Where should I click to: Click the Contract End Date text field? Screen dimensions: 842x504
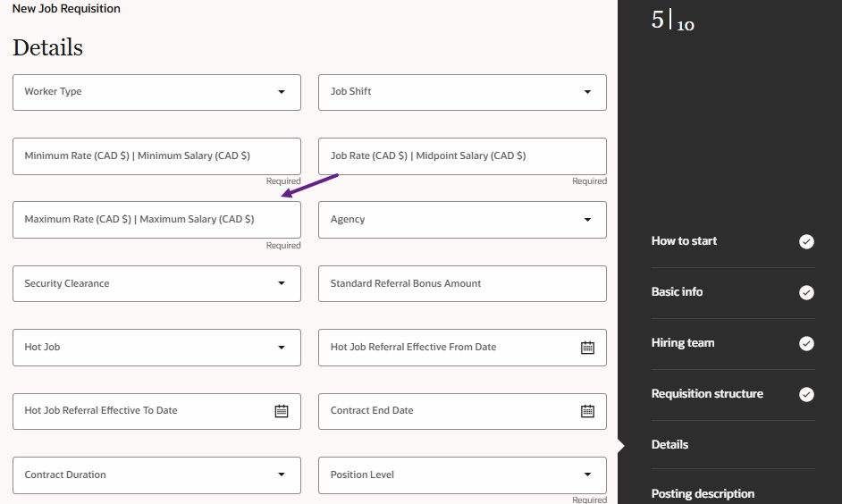pos(462,411)
